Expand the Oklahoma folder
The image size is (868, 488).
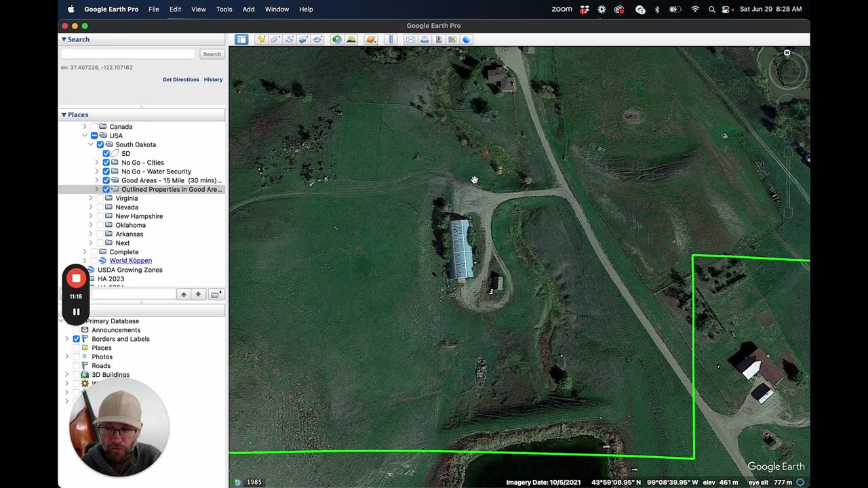91,225
